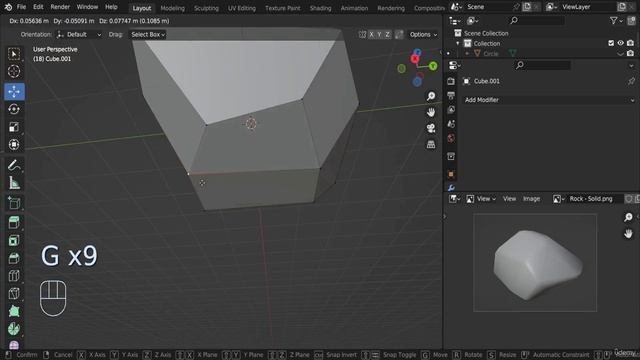The image size is (640, 360).
Task: Click the rock reference image thumbnail
Action: point(535,263)
